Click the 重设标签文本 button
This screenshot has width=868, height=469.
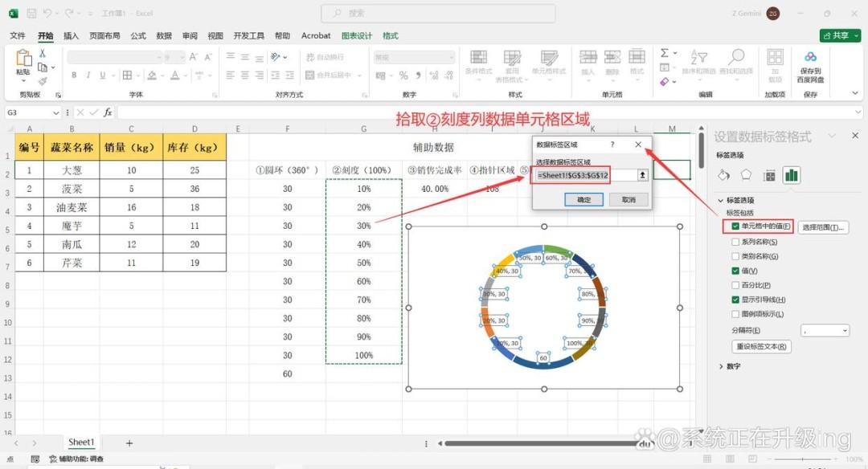coord(761,346)
